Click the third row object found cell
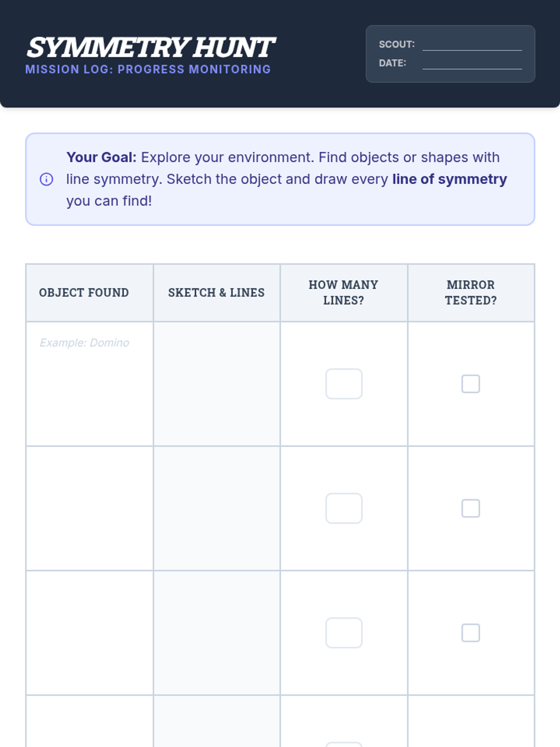This screenshot has width=560, height=747. 90,633
